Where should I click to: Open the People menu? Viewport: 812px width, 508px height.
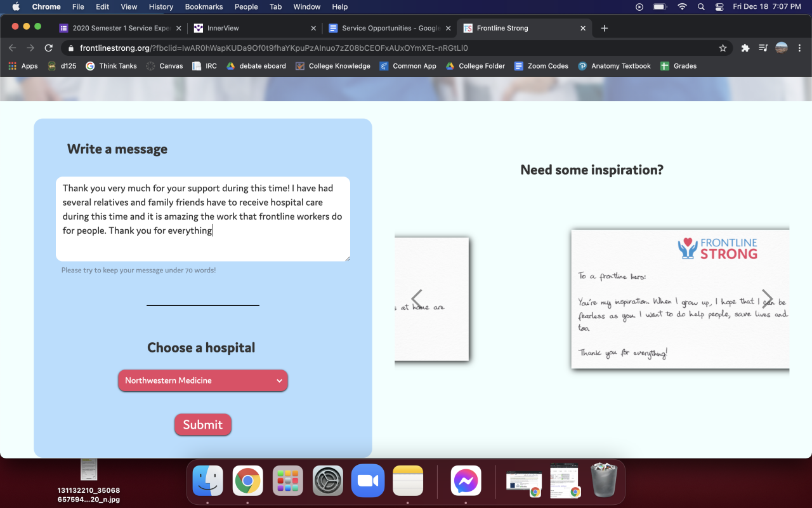click(246, 7)
